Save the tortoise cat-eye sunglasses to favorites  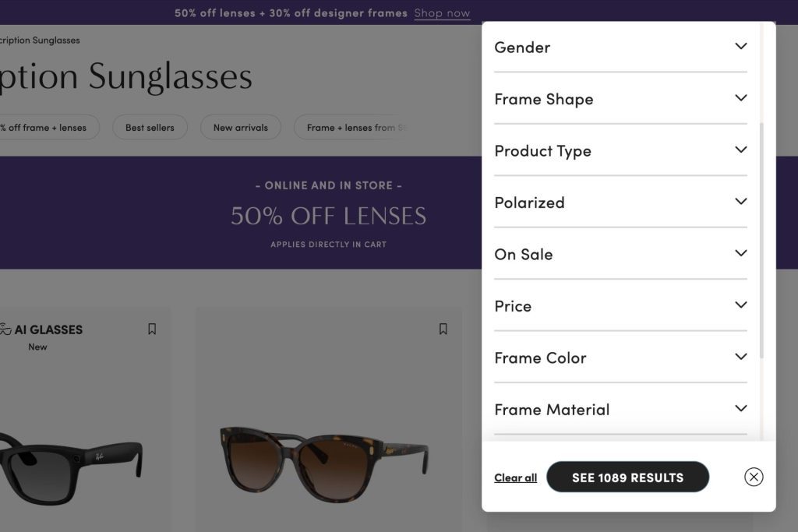[x=443, y=329]
